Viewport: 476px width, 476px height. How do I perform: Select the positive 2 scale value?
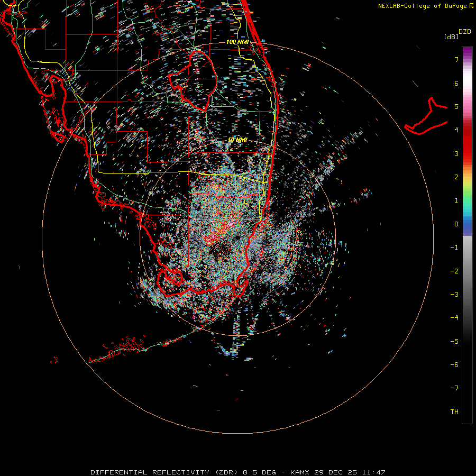456,177
